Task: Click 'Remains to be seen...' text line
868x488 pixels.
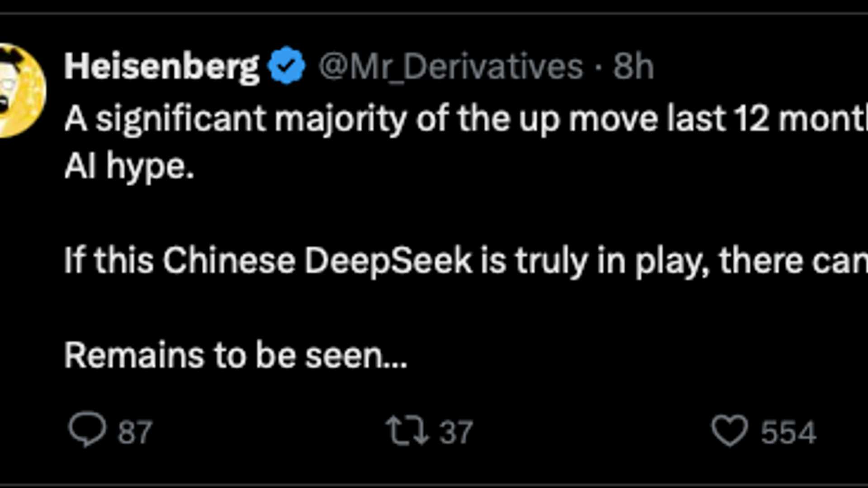Action: coord(235,355)
